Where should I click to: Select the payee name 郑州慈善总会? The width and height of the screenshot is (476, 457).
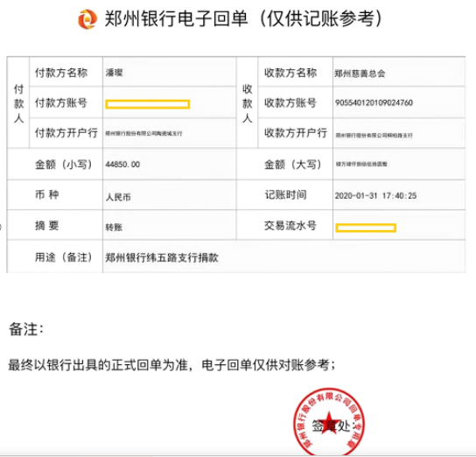(360, 74)
